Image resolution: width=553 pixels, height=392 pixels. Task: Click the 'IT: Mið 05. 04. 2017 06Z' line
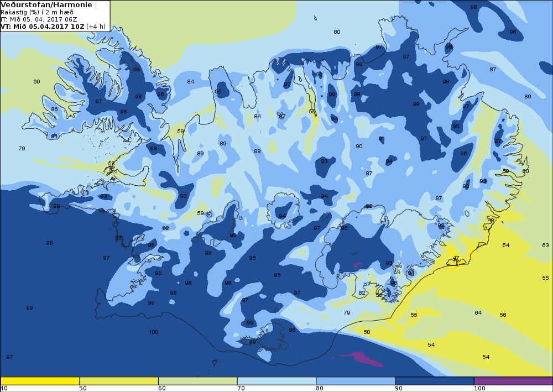[x=39, y=19]
